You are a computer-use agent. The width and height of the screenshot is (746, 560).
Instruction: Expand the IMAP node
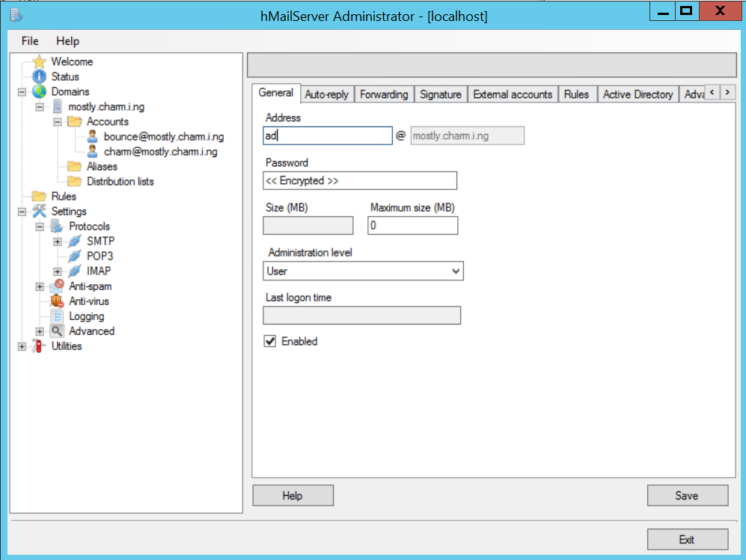pos(58,271)
